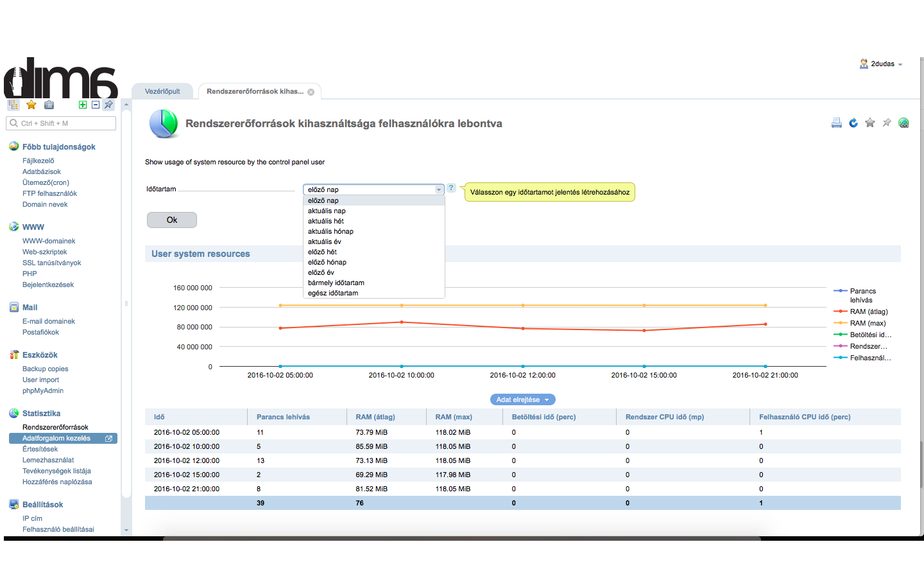
Task: Sort the table by RAM (átlag) column header
Action: [375, 417]
